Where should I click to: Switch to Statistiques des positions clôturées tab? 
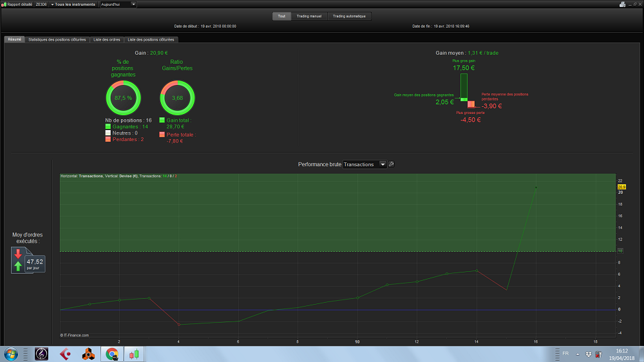click(57, 39)
